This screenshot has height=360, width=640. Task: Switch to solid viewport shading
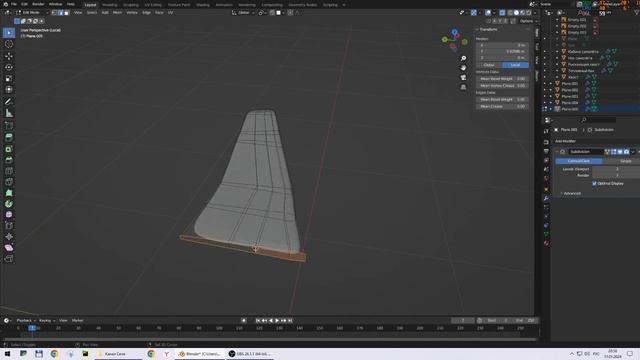(x=516, y=13)
